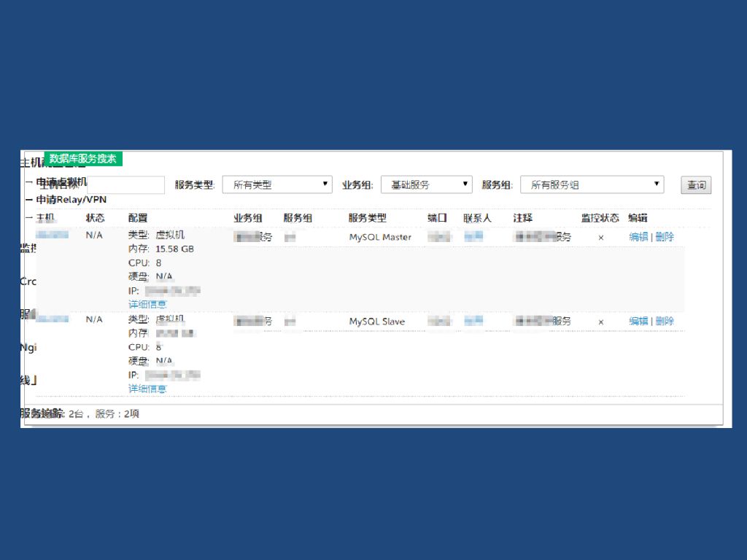Open the blurred host link in Master row
This screenshot has width=747, height=560.
(x=52, y=235)
